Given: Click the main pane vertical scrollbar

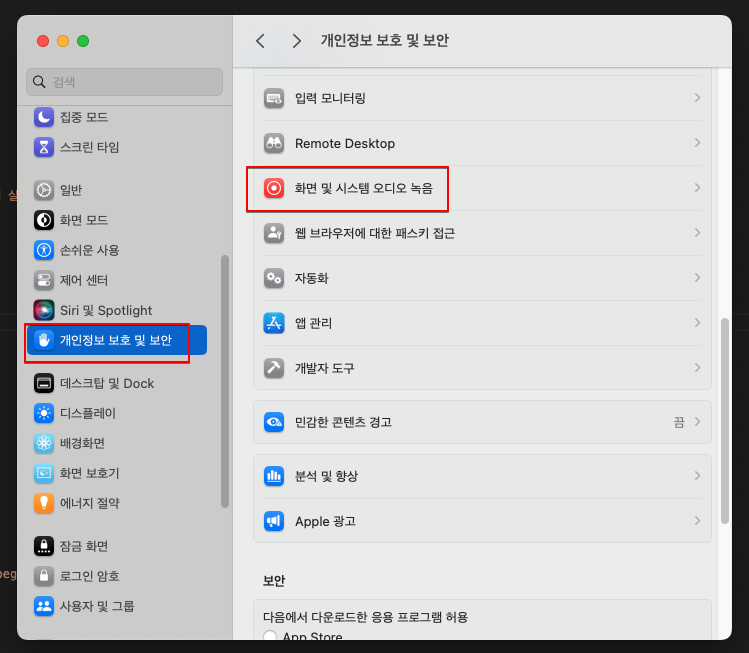Looking at the screenshot, I should pos(725,420).
